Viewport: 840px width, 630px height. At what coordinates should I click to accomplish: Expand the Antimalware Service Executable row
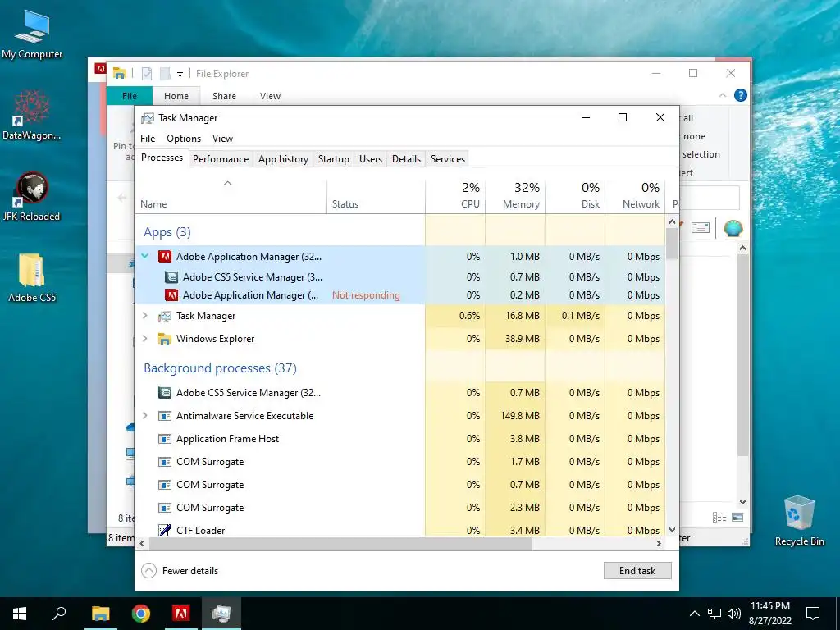[x=145, y=416]
